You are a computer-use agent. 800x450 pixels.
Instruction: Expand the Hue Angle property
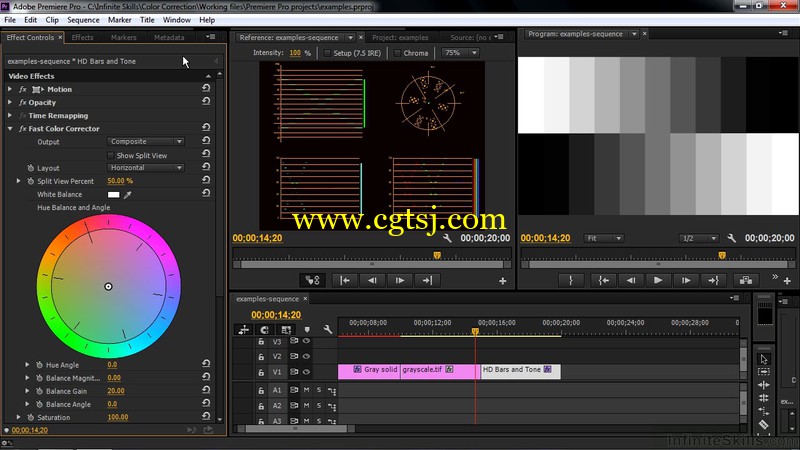[27, 365]
